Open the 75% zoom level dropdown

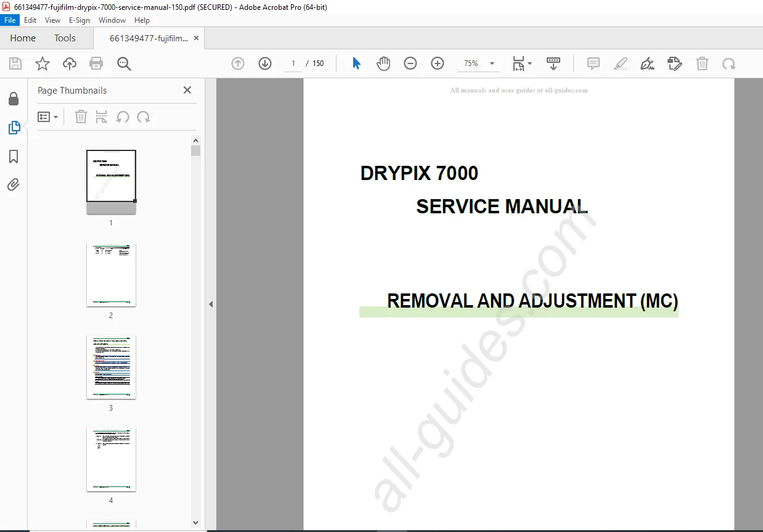[x=479, y=63]
